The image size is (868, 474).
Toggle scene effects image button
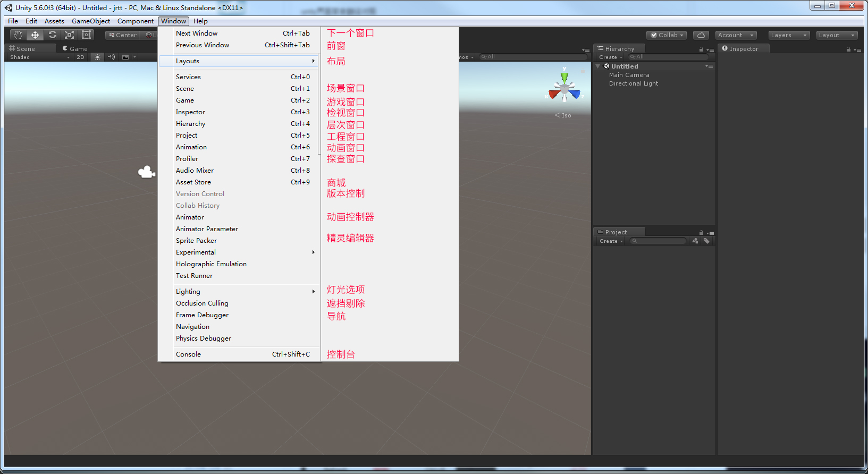125,57
